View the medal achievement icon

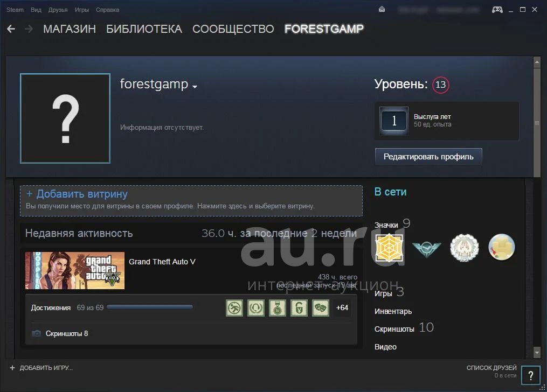[278, 308]
